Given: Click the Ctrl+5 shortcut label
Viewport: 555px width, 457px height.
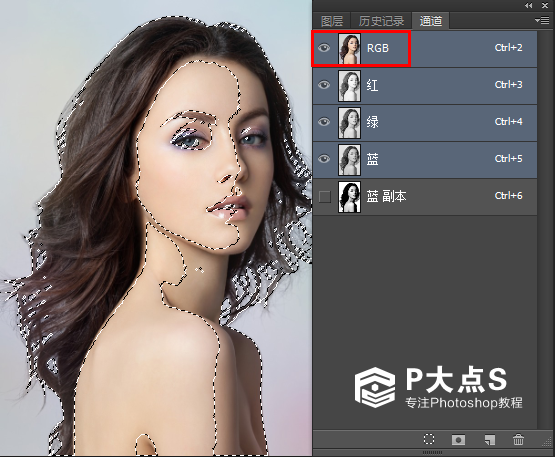Looking at the screenshot, I should 509,159.
